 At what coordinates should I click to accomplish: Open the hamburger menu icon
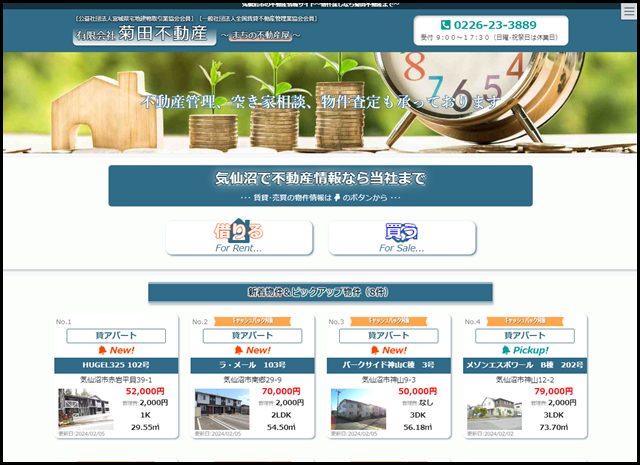tap(629, 11)
